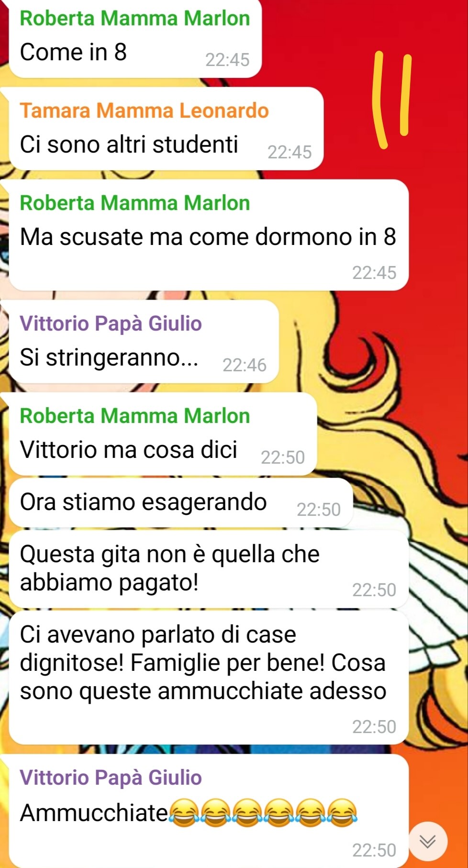Select 'Ma scusate ma come dormono in 8'
Screen dimensions: 468x868
(208, 235)
